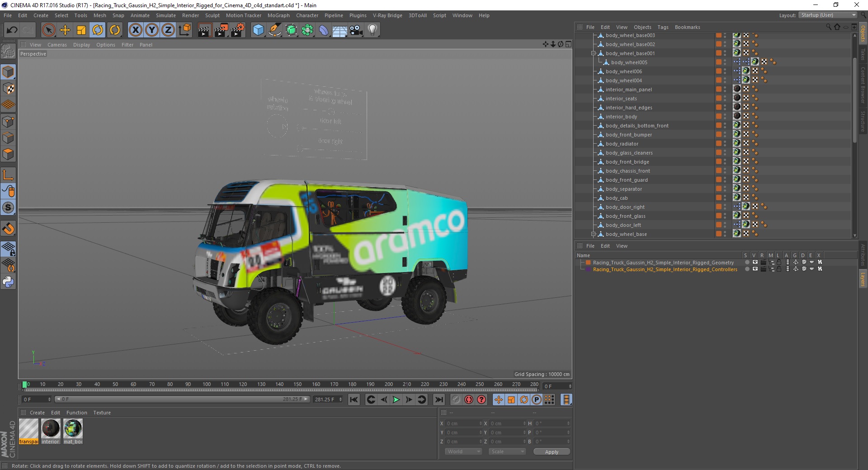This screenshot has height=470, width=868.
Task: Toggle view eye for Controllers layer
Action: 755,269
